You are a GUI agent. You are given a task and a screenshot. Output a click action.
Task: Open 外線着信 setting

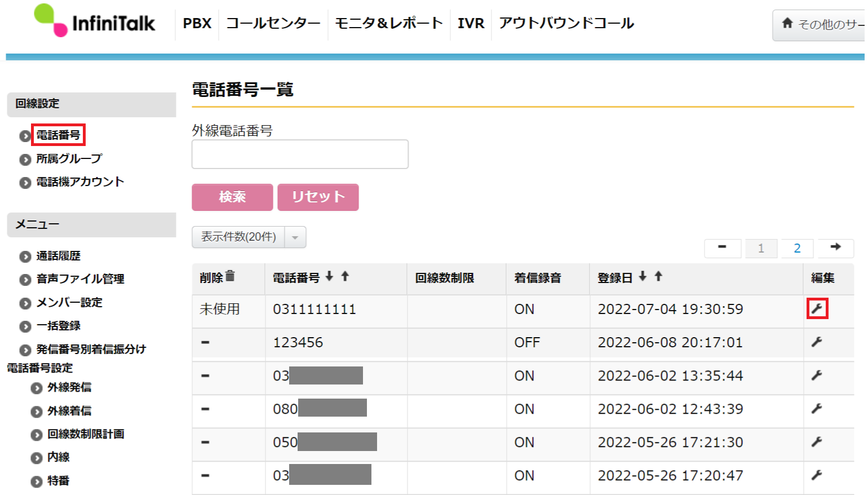(69, 411)
